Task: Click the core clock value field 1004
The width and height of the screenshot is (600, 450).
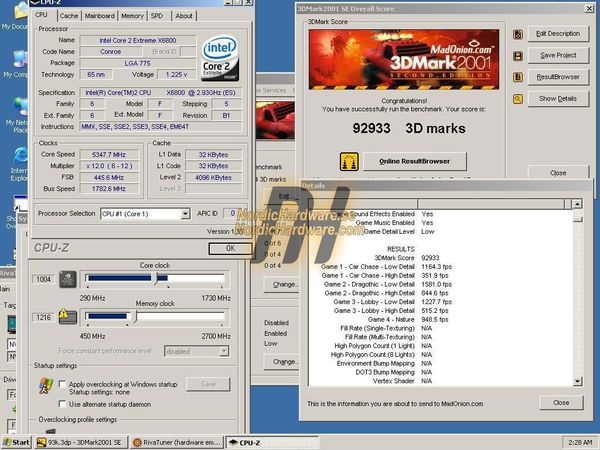Action: [x=43, y=279]
